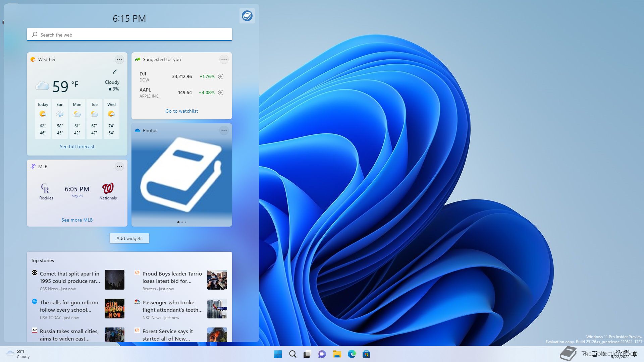Viewport: 644px width, 362px height.
Task: Select Mon forecast card
Action: coord(77,119)
